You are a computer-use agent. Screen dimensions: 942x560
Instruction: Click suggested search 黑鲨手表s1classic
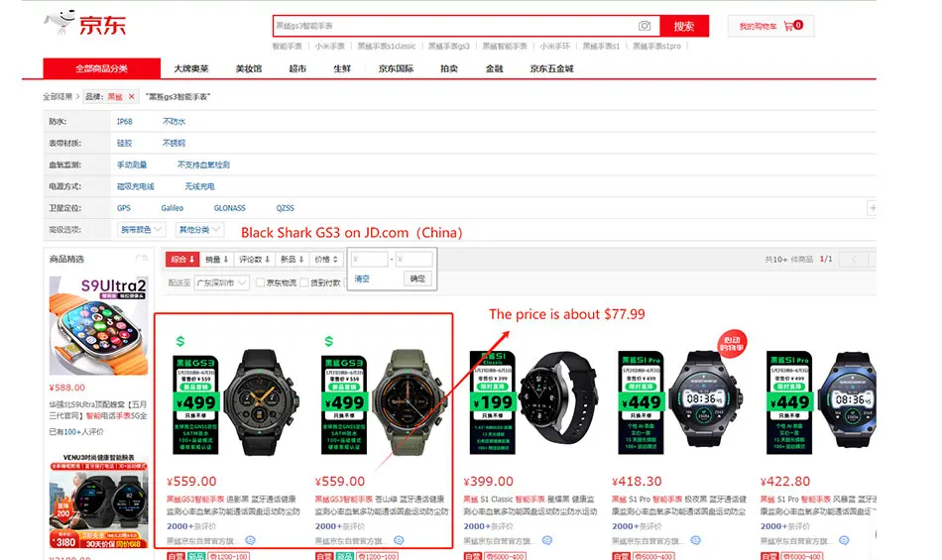coord(387,47)
